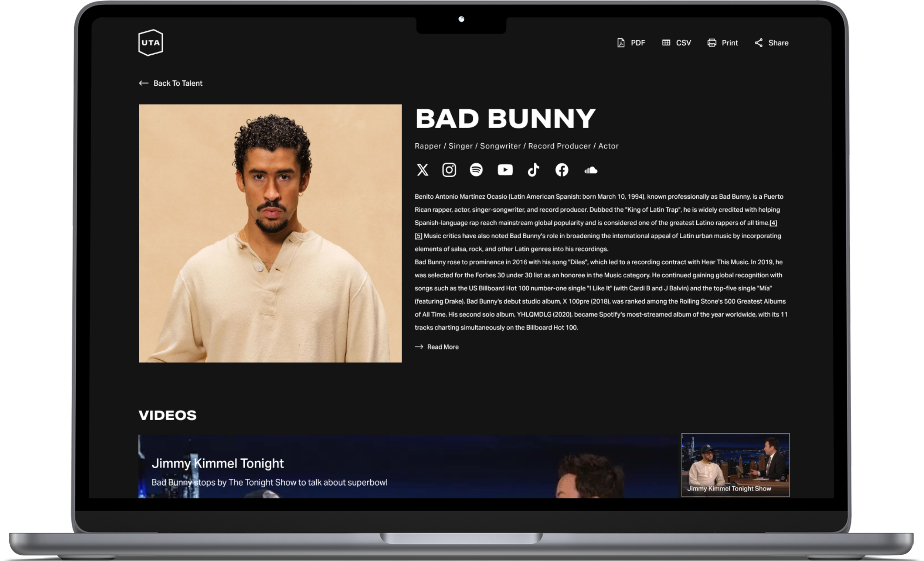
Task: Click the printer icon
Action: point(712,43)
